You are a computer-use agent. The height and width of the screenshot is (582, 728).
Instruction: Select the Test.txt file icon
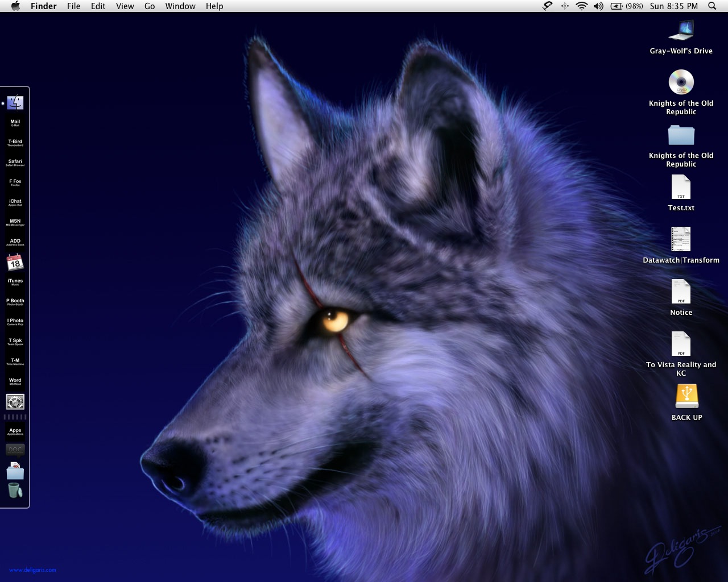tap(681, 188)
